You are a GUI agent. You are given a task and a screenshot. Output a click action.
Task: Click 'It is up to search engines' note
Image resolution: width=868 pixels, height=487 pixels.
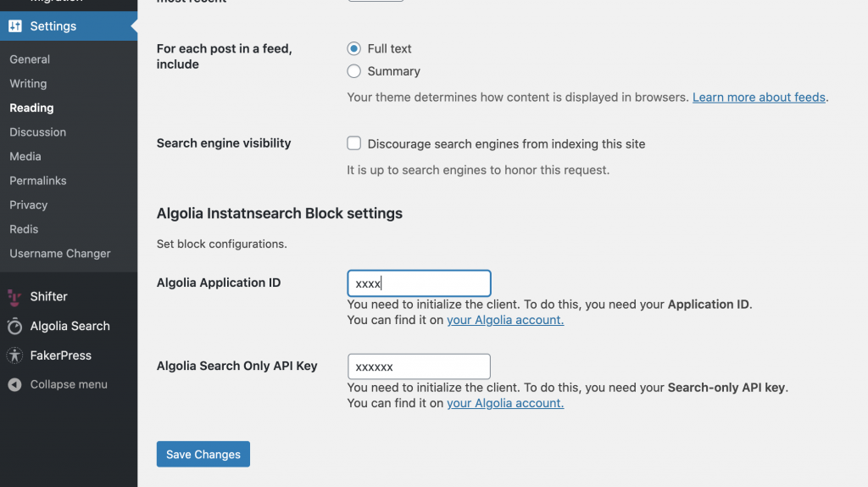coord(478,170)
